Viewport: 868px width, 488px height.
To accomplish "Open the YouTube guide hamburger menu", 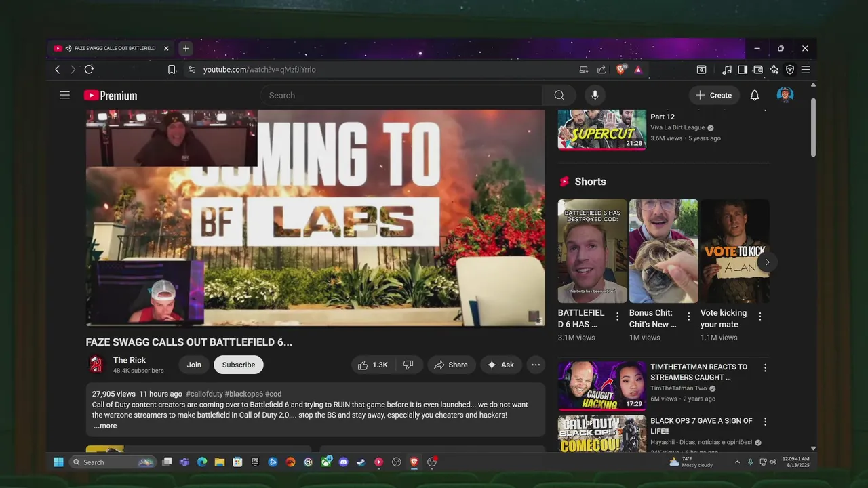I will 64,95.
